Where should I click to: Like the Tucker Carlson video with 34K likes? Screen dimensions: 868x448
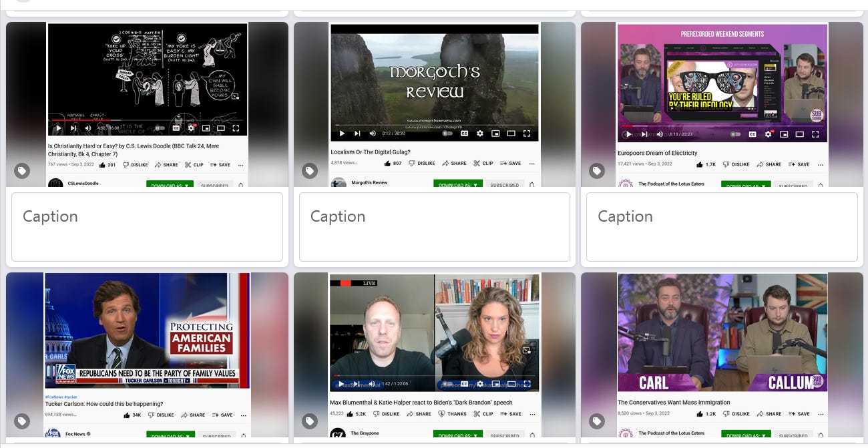133,415
